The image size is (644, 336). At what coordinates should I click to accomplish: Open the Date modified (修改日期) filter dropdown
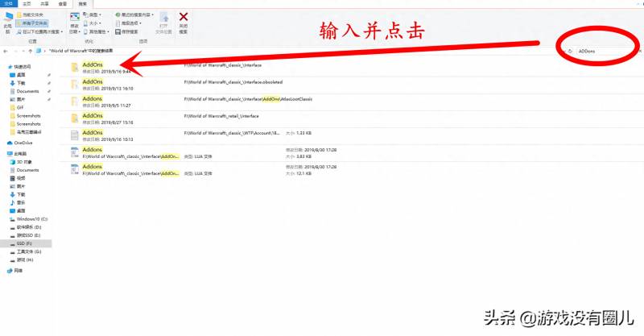pyautogui.click(x=74, y=23)
